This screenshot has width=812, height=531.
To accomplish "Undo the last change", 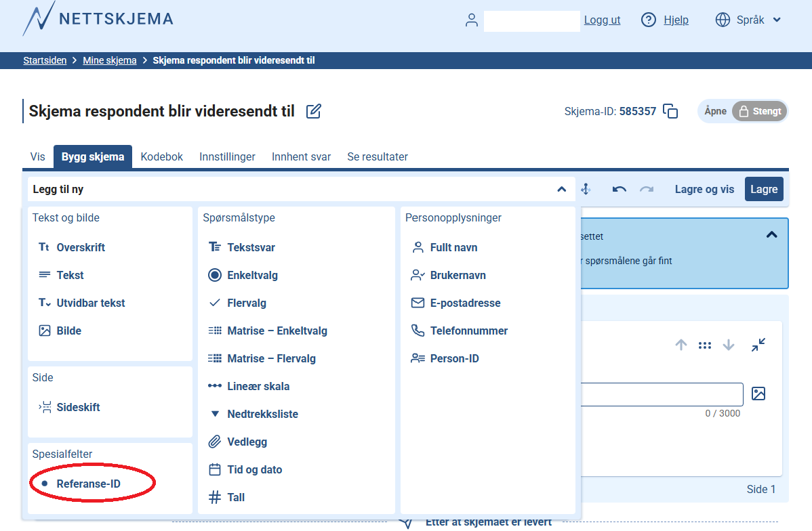I will click(x=620, y=189).
